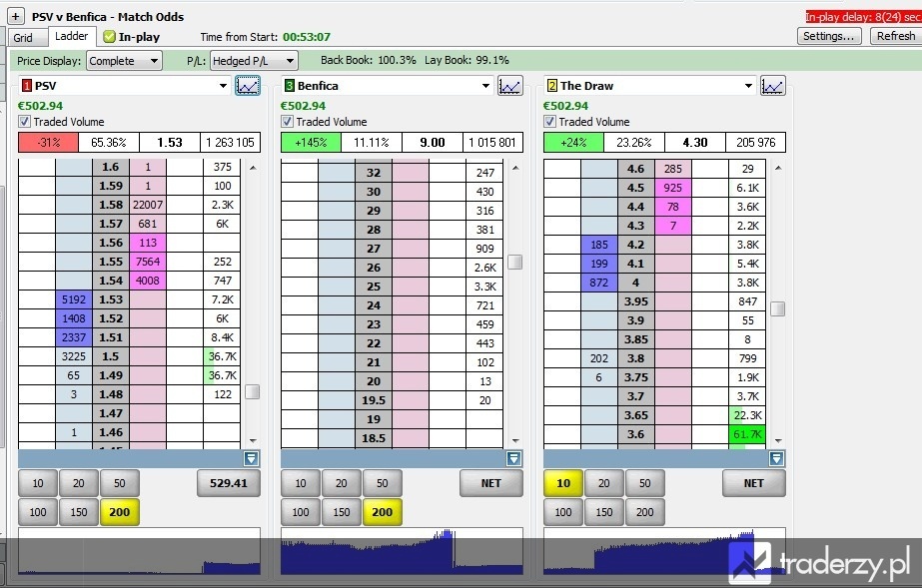Click Benfica last traded price 9.00 header

tap(433, 143)
